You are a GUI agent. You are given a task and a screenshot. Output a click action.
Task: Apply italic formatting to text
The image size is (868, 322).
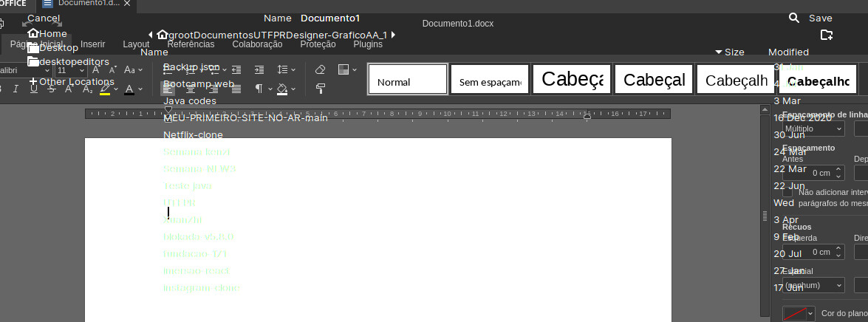coord(16,89)
